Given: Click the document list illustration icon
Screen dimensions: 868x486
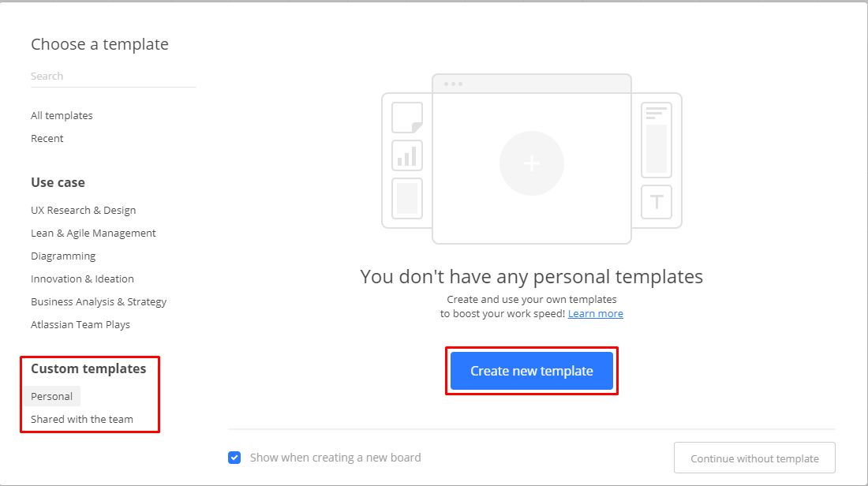Looking at the screenshot, I should point(656,140).
